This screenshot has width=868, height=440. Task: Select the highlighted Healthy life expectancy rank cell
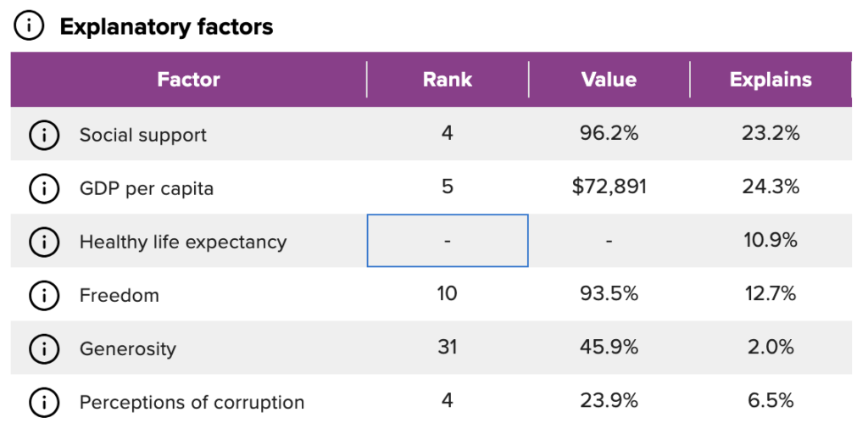pos(448,241)
